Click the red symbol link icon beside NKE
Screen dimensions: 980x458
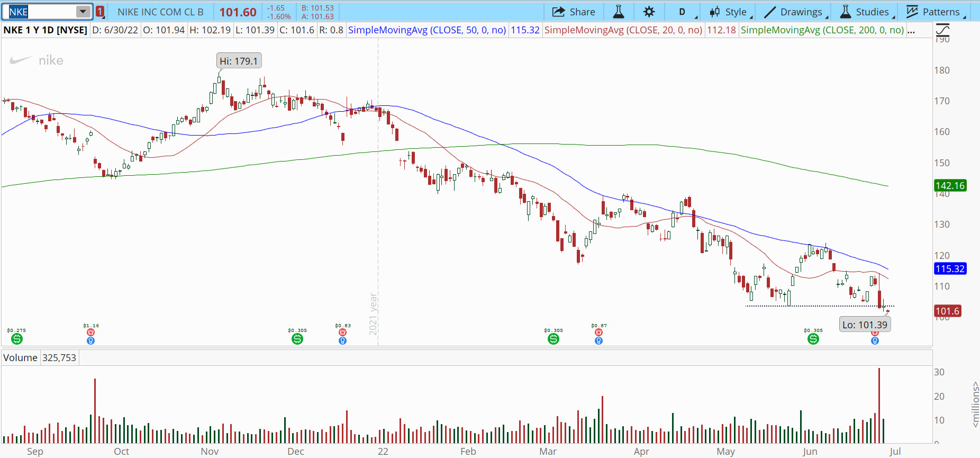click(x=100, y=12)
